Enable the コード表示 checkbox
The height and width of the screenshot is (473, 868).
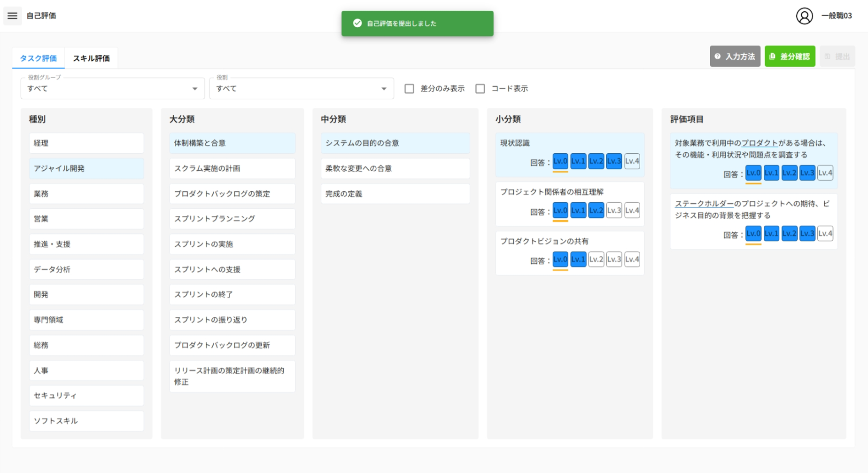click(480, 89)
